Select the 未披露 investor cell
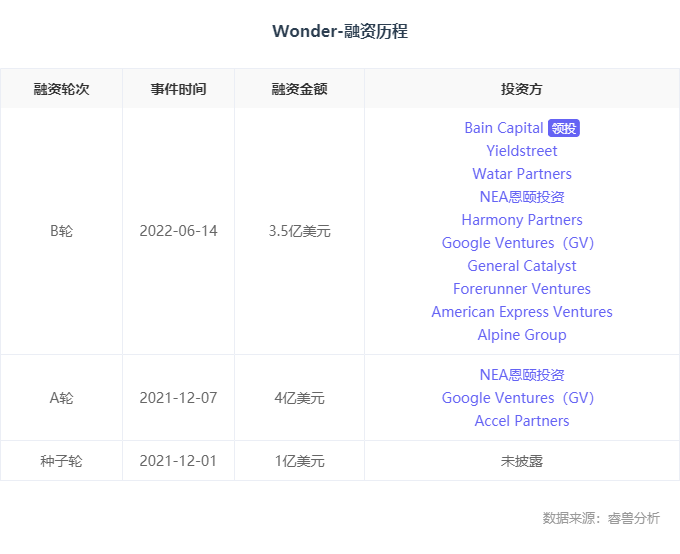 [522, 461]
